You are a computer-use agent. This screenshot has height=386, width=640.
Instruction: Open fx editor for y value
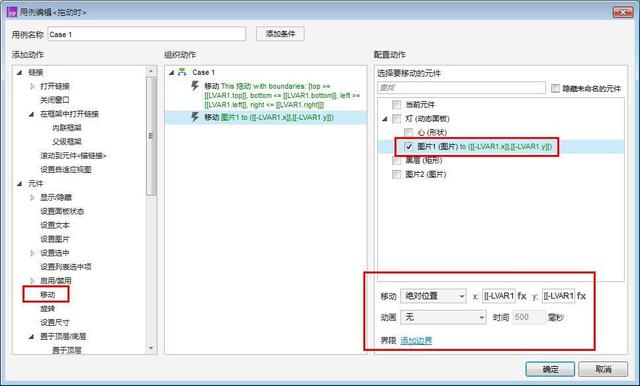point(581,296)
